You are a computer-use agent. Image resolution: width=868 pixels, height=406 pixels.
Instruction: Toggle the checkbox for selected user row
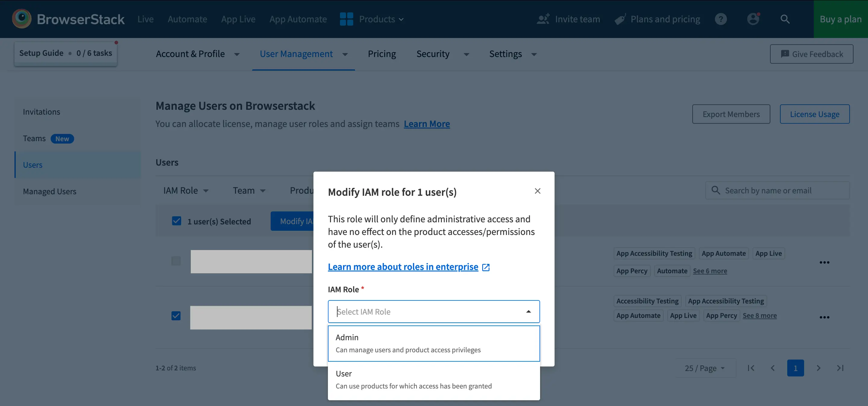176,316
